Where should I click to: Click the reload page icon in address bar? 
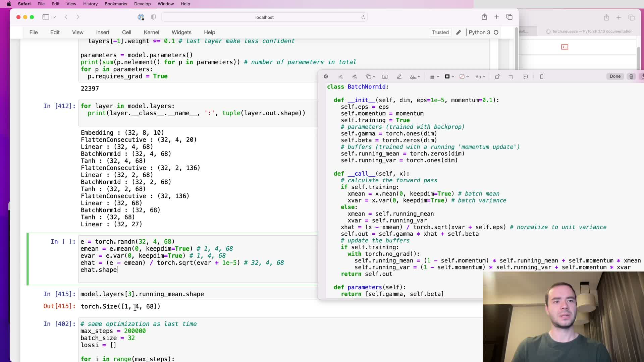[x=363, y=17]
